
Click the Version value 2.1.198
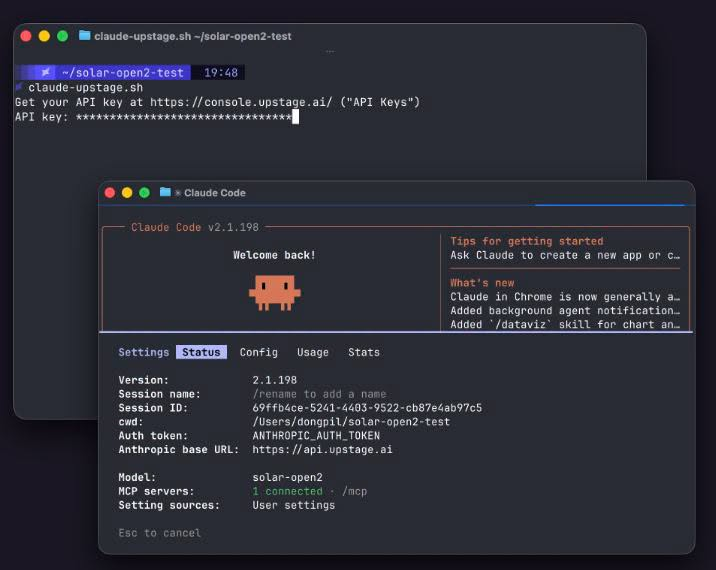pyautogui.click(x=274, y=380)
